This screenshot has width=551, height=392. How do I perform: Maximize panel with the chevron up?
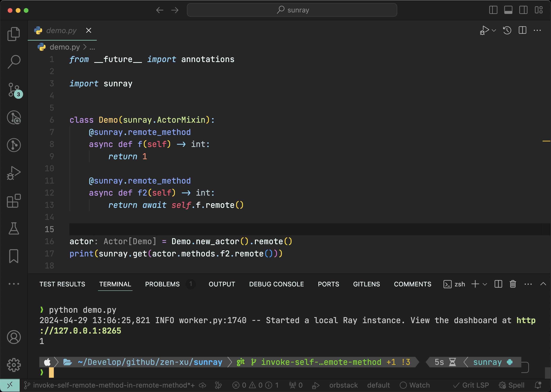[543, 284]
